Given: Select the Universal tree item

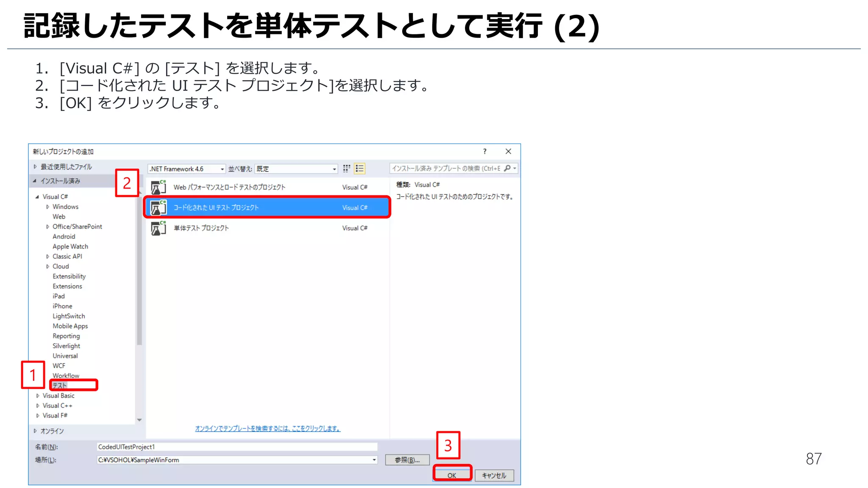Looking at the screenshot, I should pos(65,356).
